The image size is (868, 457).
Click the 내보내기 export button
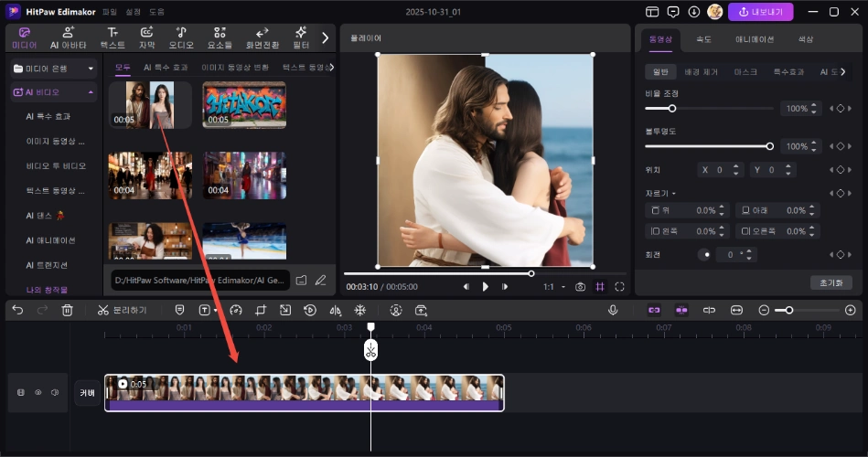[760, 12]
